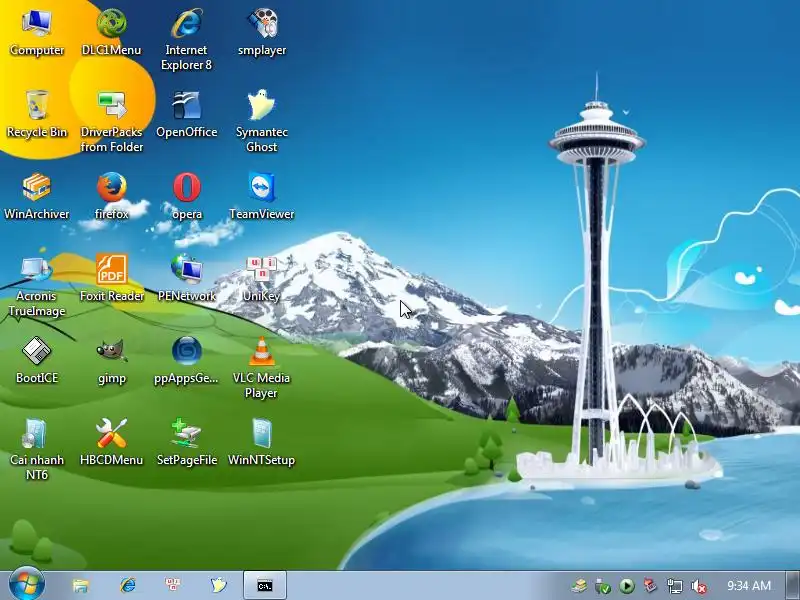
Task: Click the 9:34 AM clock
Action: coord(749,586)
